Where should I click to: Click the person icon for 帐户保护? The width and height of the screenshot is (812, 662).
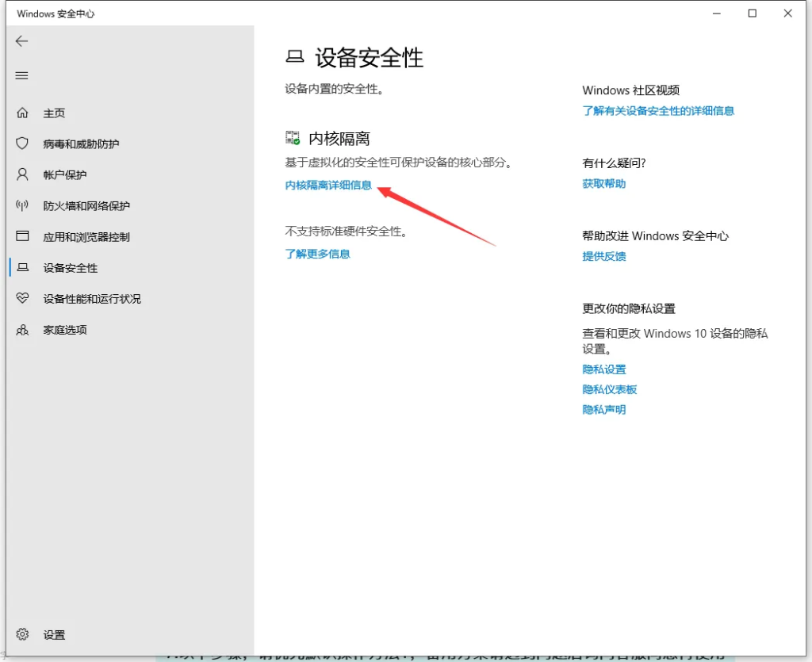click(x=22, y=174)
